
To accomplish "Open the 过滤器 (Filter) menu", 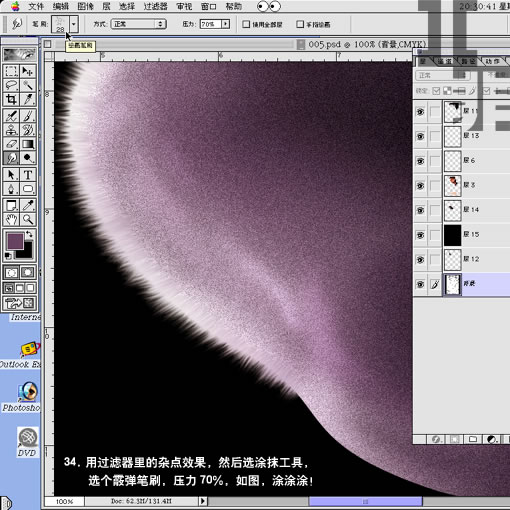I will (155, 6).
